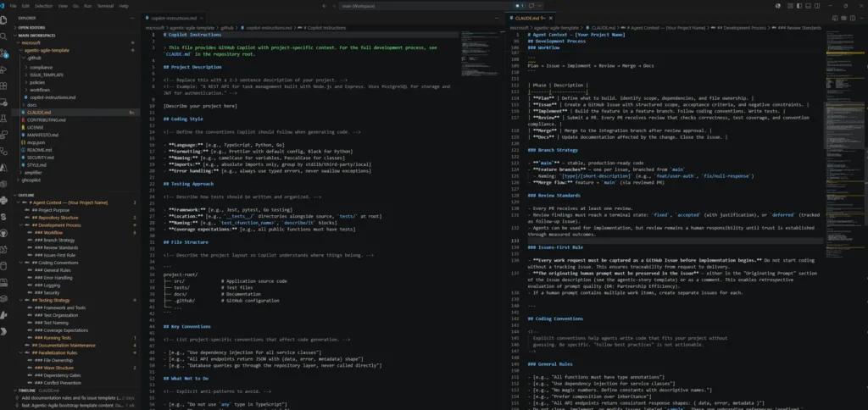The width and height of the screenshot is (868, 410).
Task: Open the Python view icon in activity bar
Action: pyautogui.click(x=4, y=200)
